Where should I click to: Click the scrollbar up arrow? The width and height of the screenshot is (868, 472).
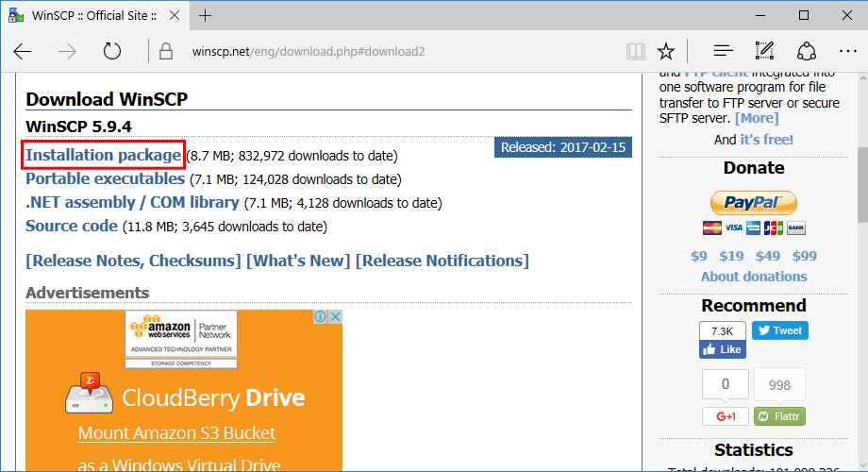click(x=862, y=79)
